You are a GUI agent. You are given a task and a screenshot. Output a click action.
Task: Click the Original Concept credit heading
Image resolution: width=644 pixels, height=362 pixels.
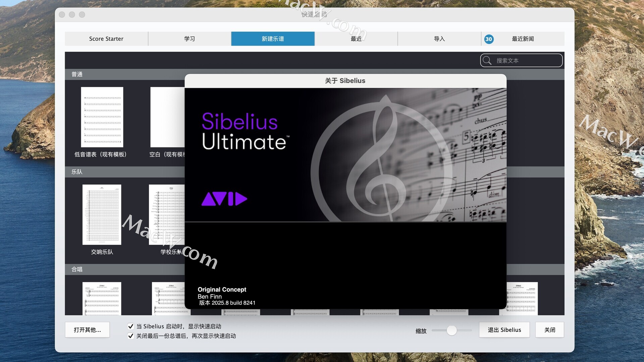click(x=222, y=289)
